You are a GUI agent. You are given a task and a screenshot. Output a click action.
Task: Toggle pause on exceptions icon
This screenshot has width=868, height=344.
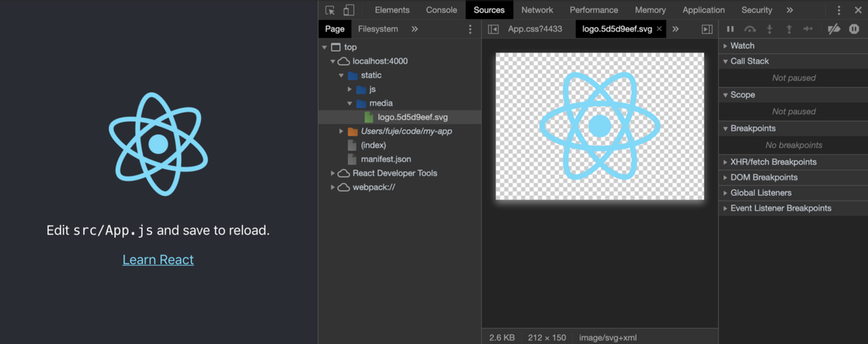coord(854,29)
